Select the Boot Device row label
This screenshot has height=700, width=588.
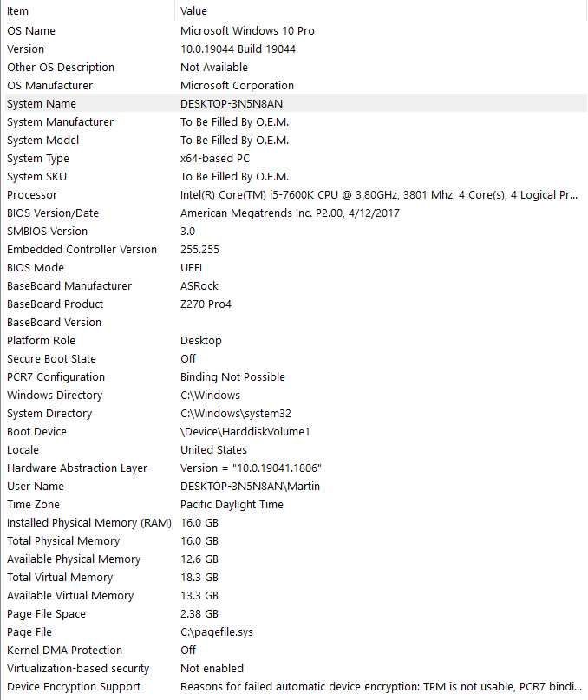coord(36,432)
